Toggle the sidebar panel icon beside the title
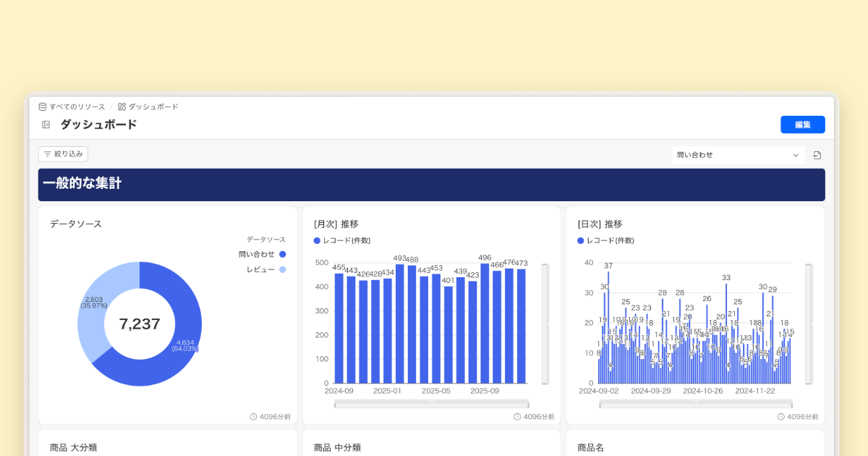Image resolution: width=868 pixels, height=456 pixels. [46, 124]
